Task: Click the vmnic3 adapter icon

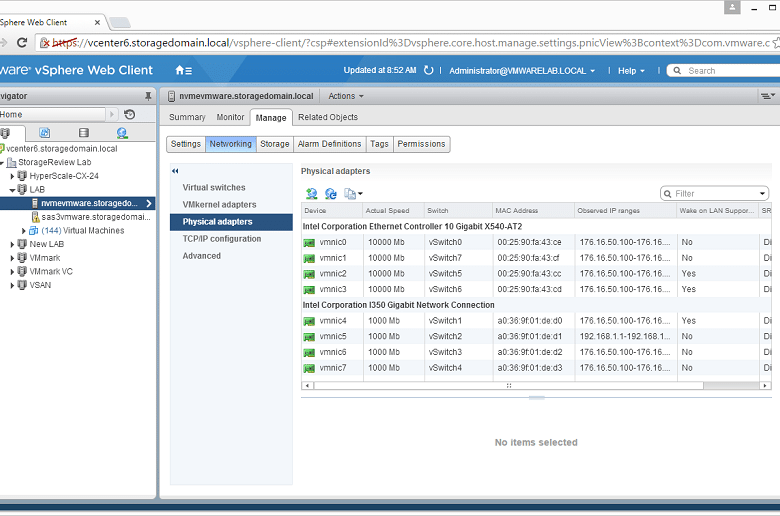Action: [309, 290]
